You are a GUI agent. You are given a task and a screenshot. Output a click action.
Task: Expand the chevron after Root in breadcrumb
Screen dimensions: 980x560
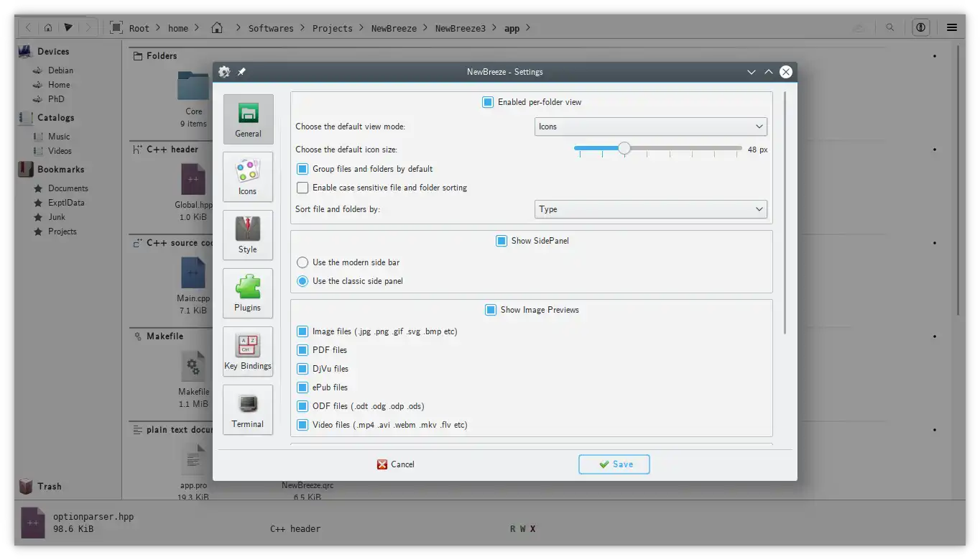(158, 29)
